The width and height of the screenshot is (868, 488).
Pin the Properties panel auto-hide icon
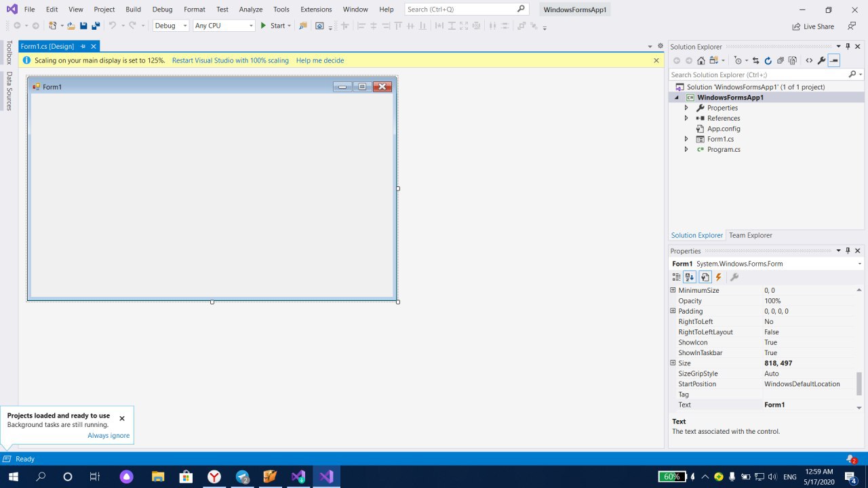(x=848, y=251)
